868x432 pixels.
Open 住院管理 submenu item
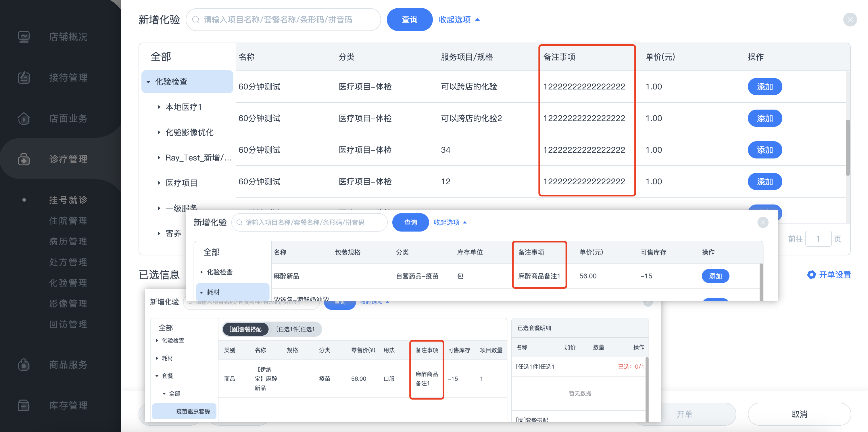[x=68, y=221]
